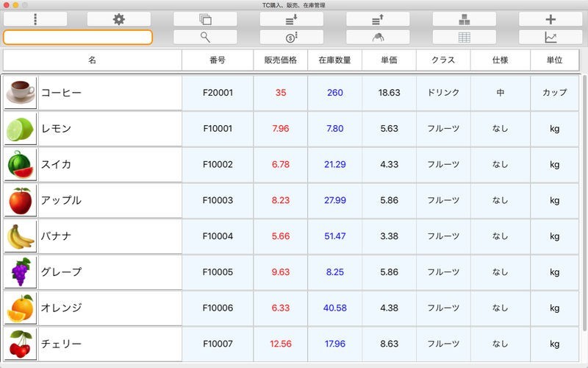Image resolution: width=588 pixels, height=368 pixels.
Task: Open settings with the gear icon
Action: (x=118, y=19)
